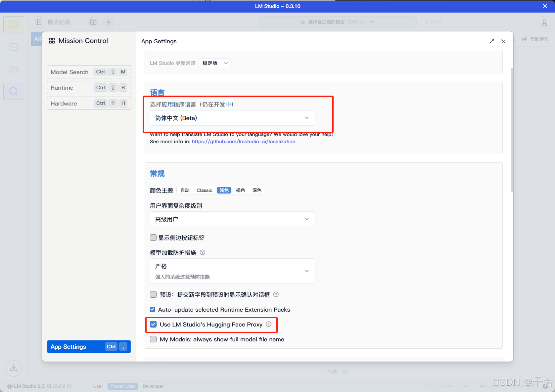Click the help icon beside Hugging Face Proxy
Image resolution: width=555 pixels, height=392 pixels.
(269, 324)
